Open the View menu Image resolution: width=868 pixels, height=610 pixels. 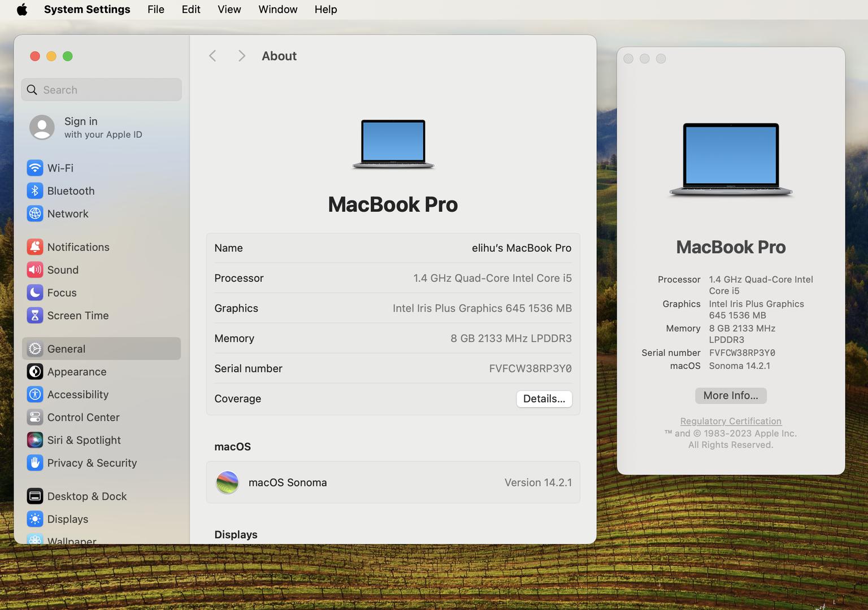(229, 10)
